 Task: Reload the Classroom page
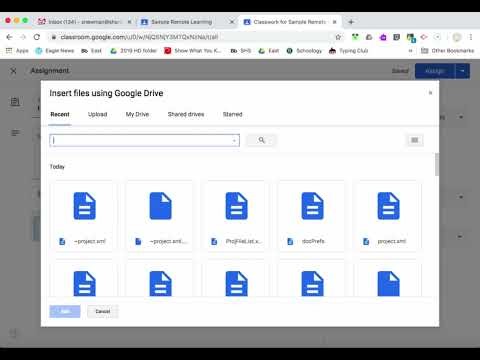(x=37, y=37)
